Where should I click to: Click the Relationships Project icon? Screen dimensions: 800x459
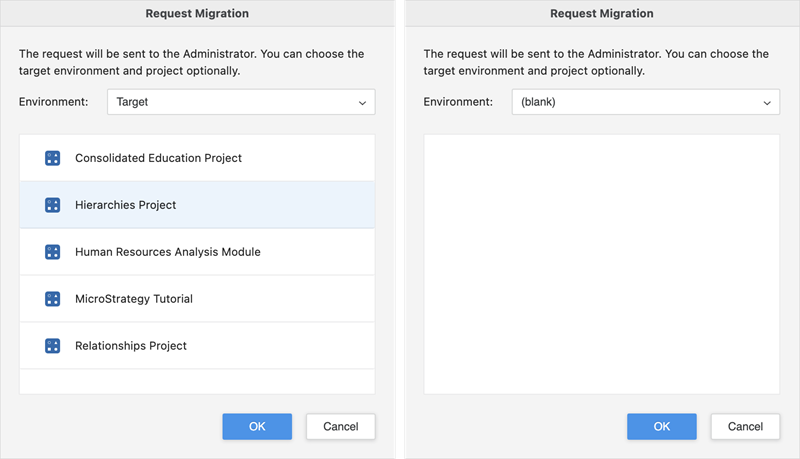pyautogui.click(x=53, y=346)
